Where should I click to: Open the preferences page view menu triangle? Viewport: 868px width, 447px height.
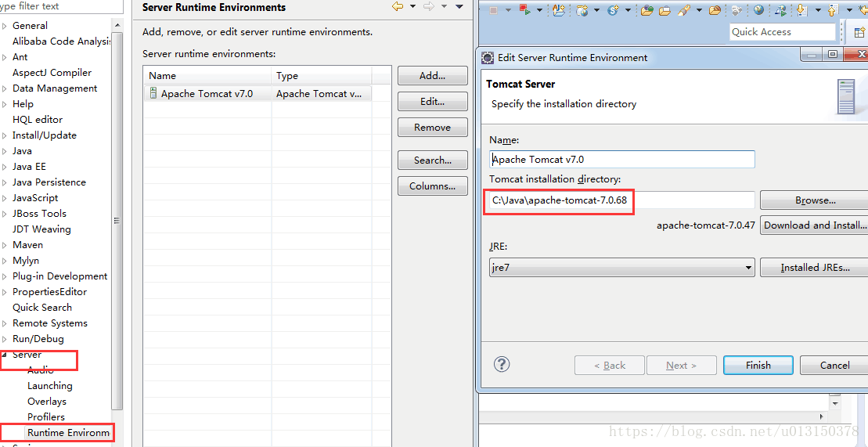[x=459, y=6]
